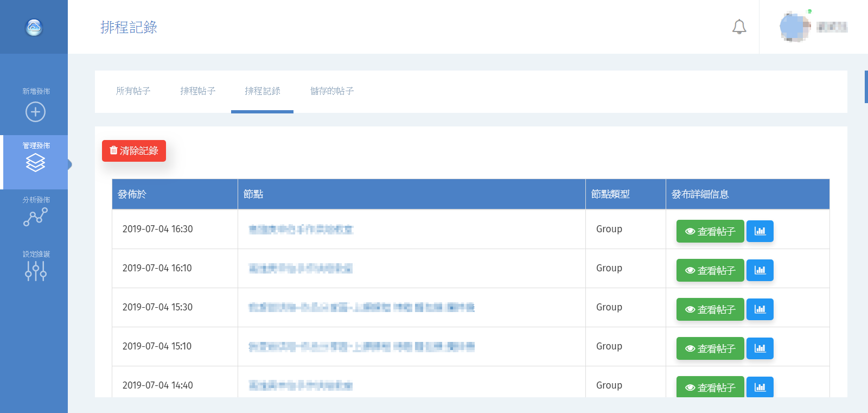Click the notification bell icon
This screenshot has width=868, height=413.
tap(739, 27)
